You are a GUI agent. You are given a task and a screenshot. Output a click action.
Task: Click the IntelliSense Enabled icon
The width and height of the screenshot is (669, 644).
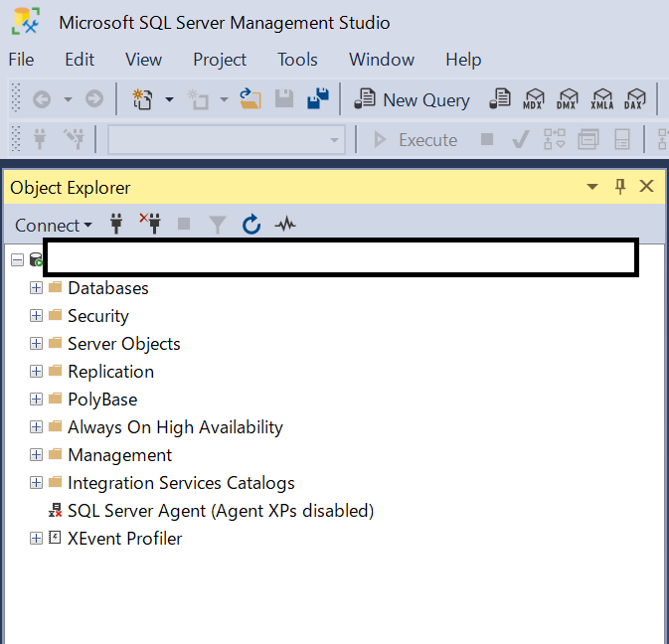point(622,139)
